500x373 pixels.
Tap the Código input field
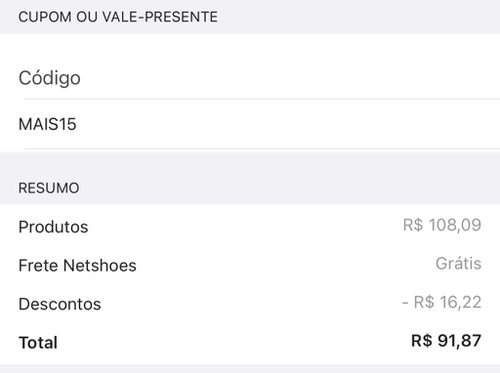[x=250, y=78]
